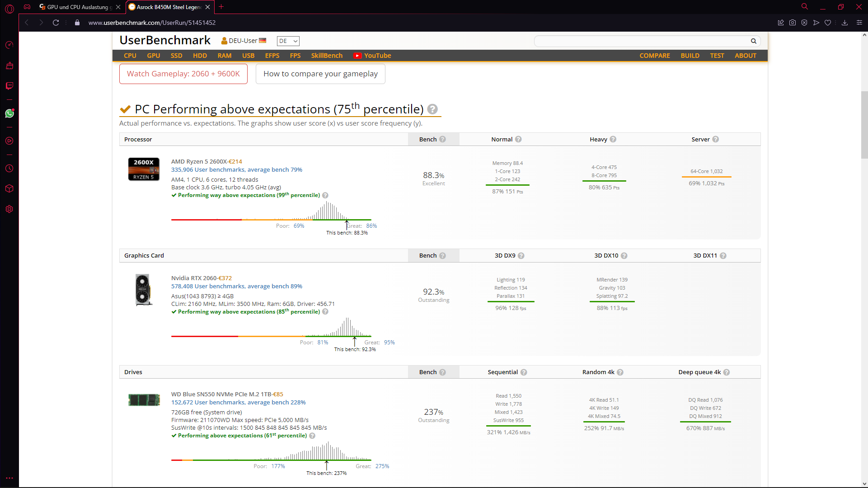Open sidebar history clock icon

tap(9, 169)
